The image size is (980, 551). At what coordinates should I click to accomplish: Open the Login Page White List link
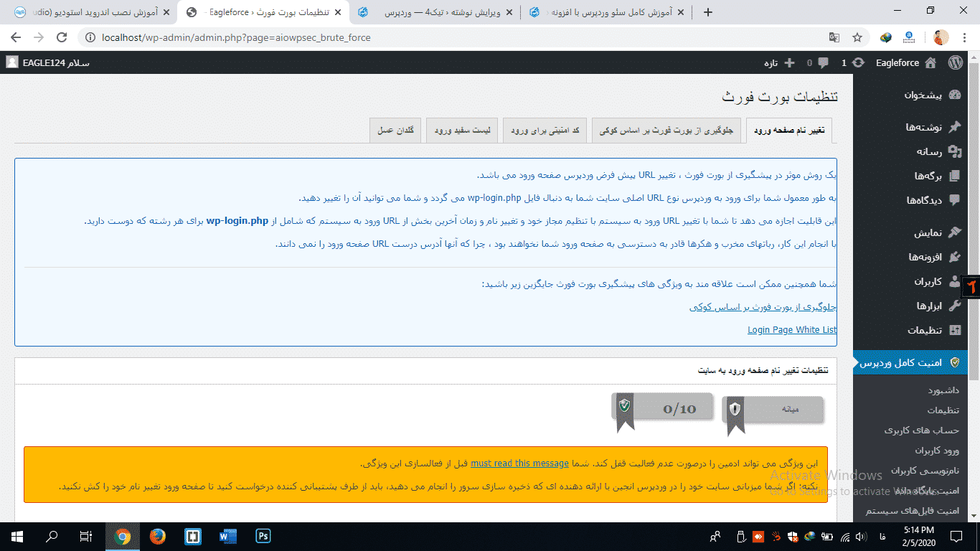(x=792, y=329)
